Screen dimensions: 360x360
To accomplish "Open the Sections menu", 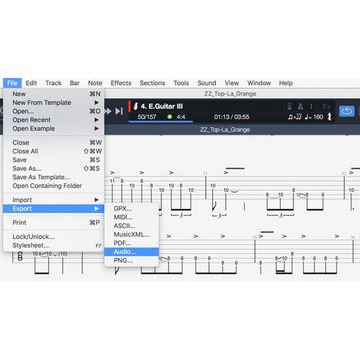I will pyautogui.click(x=152, y=83).
